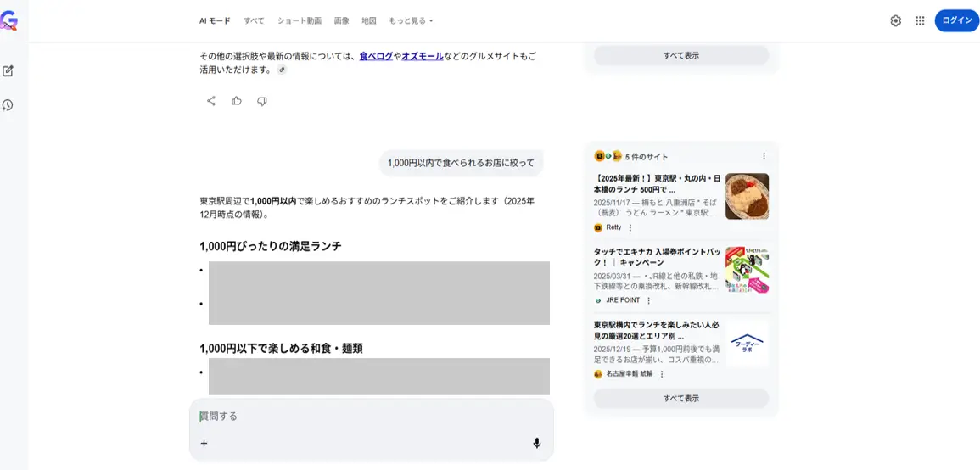Click the plus icon in question box
Image resolution: width=980 pixels, height=470 pixels.
click(204, 443)
